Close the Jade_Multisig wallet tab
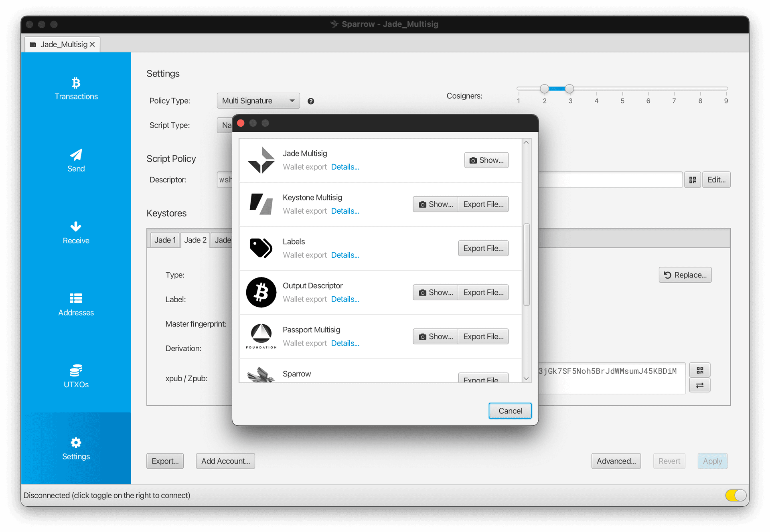The width and height of the screenshot is (770, 532). [92, 45]
